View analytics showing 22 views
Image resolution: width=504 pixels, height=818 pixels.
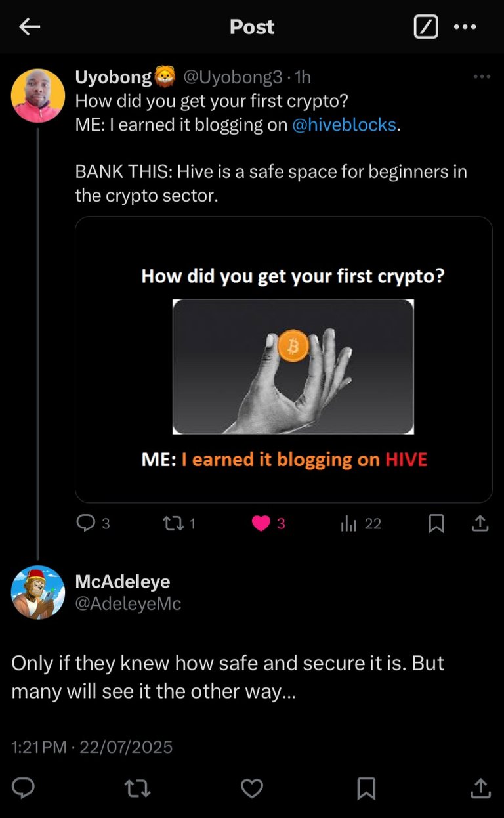(348, 523)
